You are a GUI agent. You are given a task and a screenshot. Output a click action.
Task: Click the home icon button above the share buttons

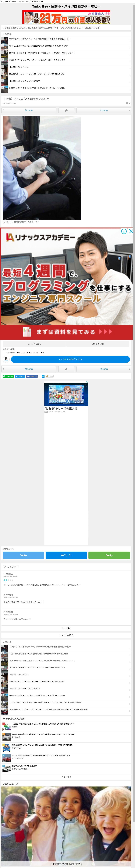(x=66, y=369)
